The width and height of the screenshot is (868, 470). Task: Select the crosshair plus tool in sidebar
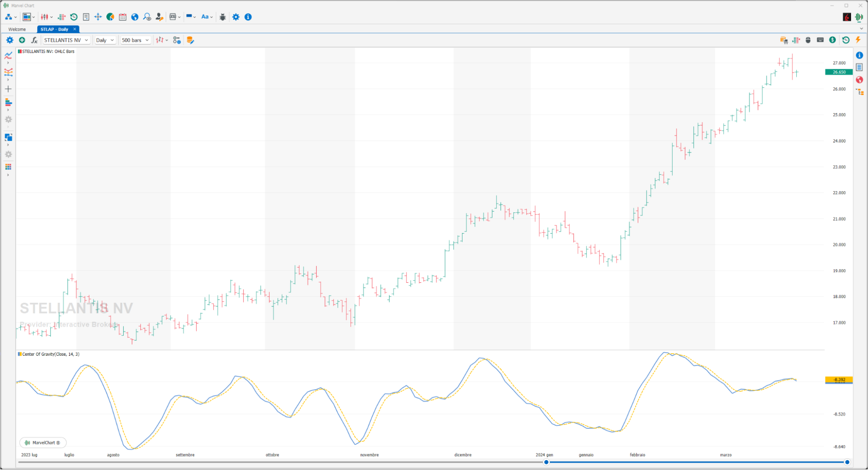point(8,89)
